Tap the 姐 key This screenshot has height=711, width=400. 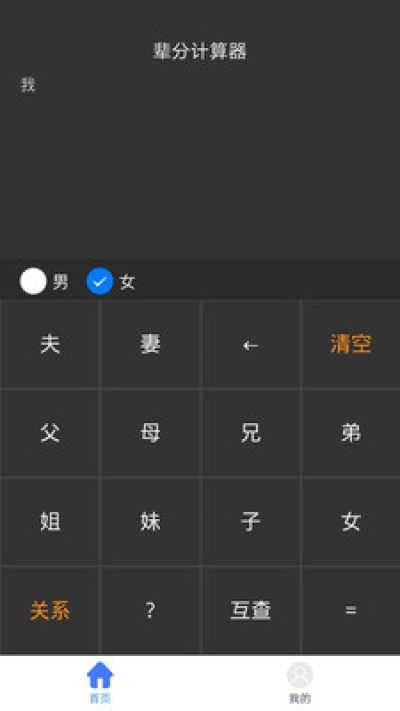coord(50,522)
